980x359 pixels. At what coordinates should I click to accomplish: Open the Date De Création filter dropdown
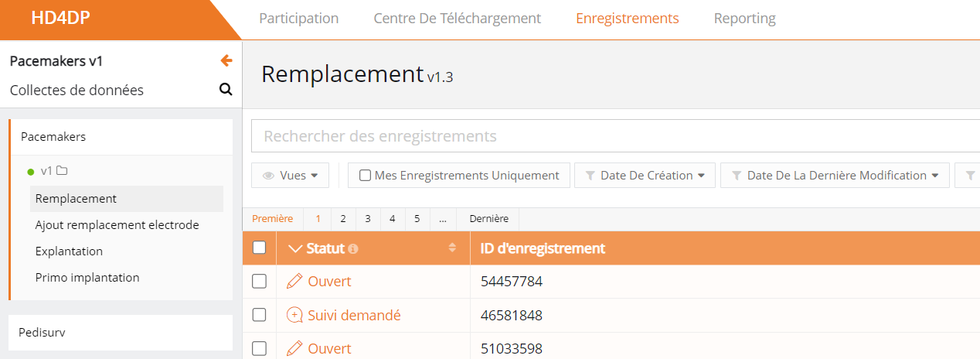tap(645, 176)
